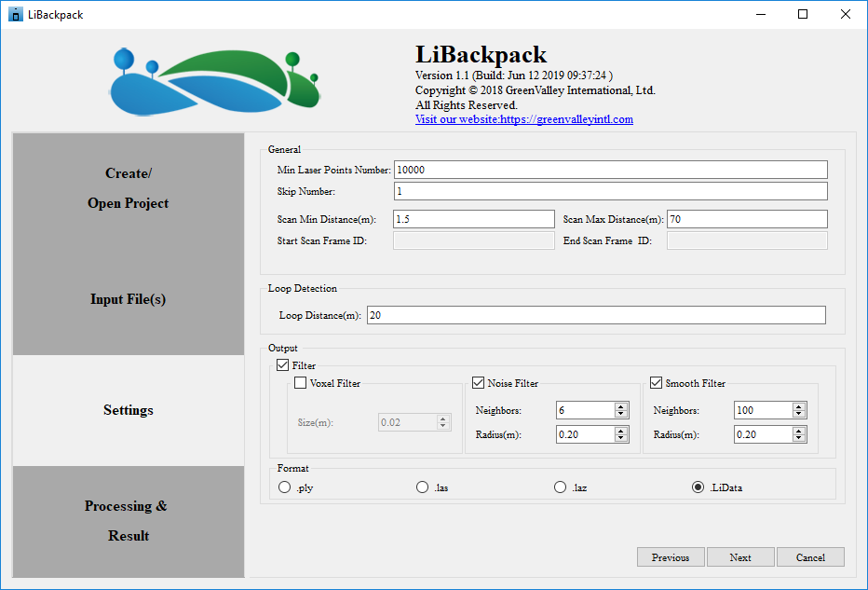The height and width of the screenshot is (590, 868).
Task: Click the Cancel button
Action: click(x=810, y=557)
